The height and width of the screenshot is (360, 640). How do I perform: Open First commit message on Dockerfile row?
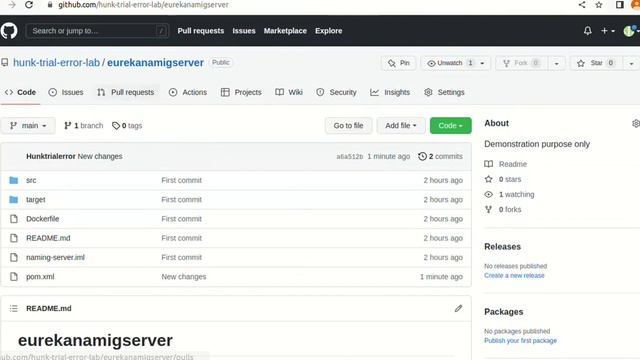182,219
